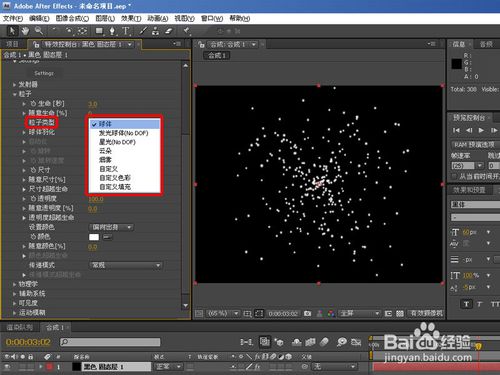Select the Text (T) tool
This screenshot has width=500, height=375.
click(126, 31)
